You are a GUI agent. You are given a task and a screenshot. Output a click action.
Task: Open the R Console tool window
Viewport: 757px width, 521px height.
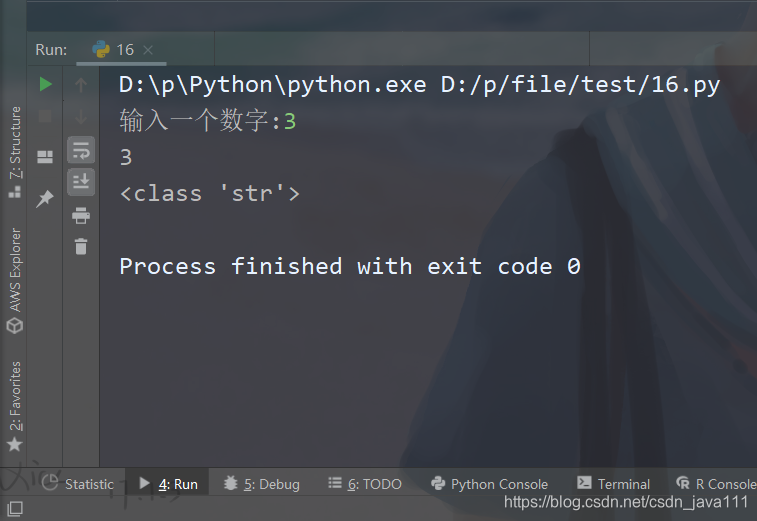tap(716, 483)
